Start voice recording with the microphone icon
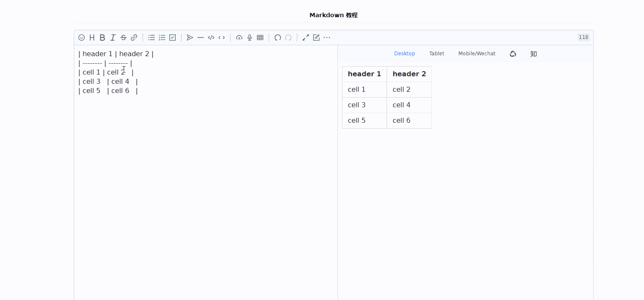Image resolution: width=644 pixels, height=300 pixels. tap(249, 38)
